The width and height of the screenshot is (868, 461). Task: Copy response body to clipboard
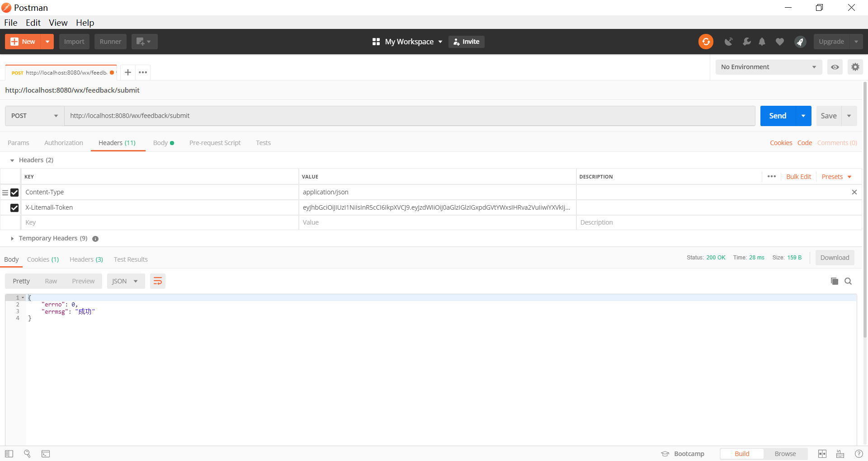834,281
